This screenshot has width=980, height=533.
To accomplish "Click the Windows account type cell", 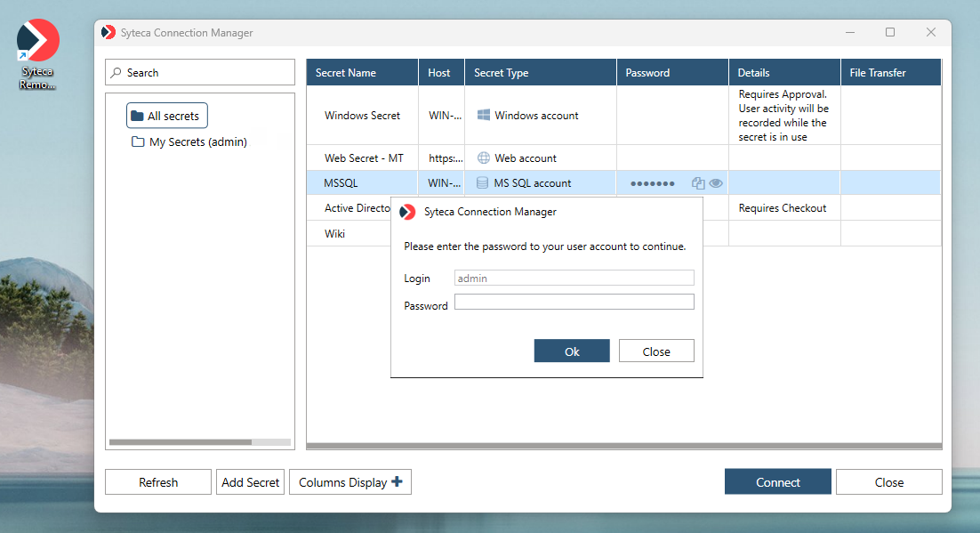I will [541, 115].
